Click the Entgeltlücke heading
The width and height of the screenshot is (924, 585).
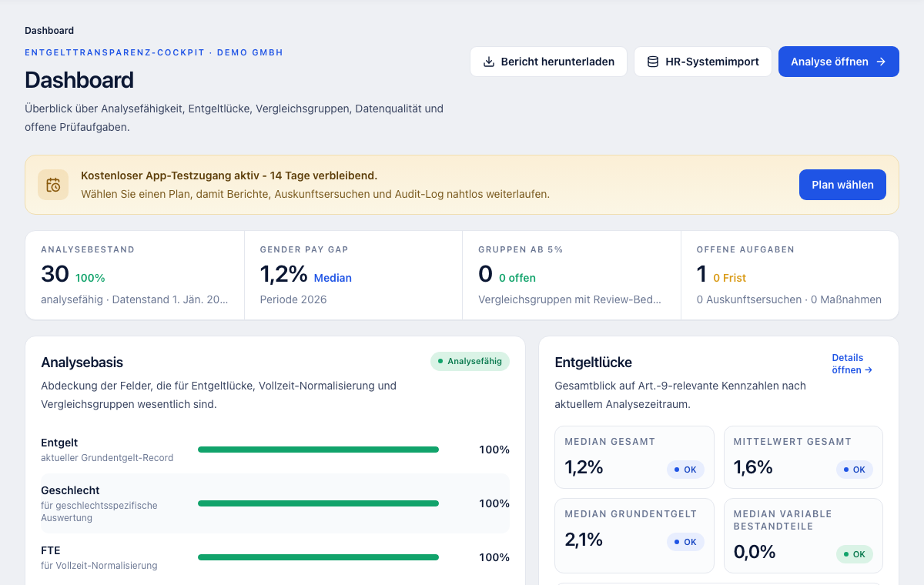594,363
